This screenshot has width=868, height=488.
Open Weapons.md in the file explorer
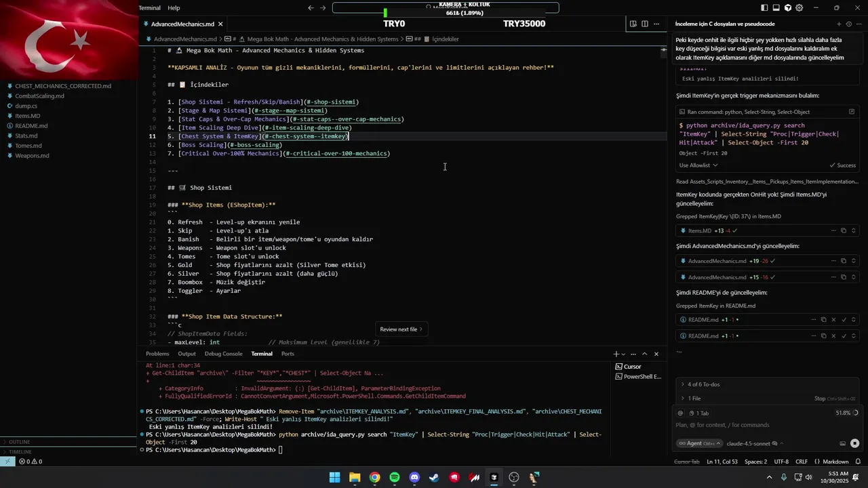(x=32, y=156)
